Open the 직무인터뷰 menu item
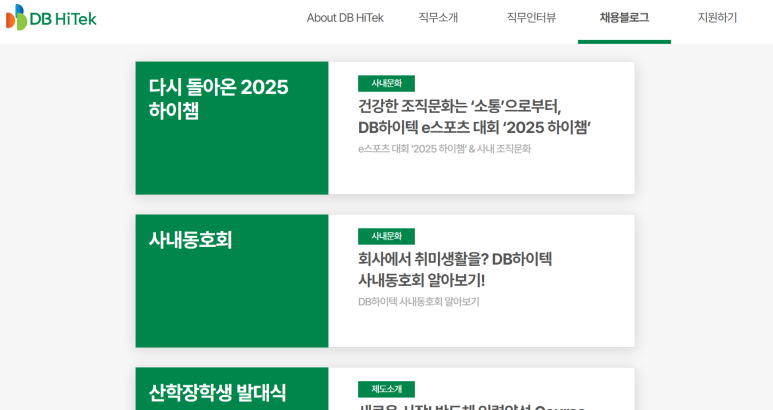This screenshot has width=773, height=410. [531, 18]
